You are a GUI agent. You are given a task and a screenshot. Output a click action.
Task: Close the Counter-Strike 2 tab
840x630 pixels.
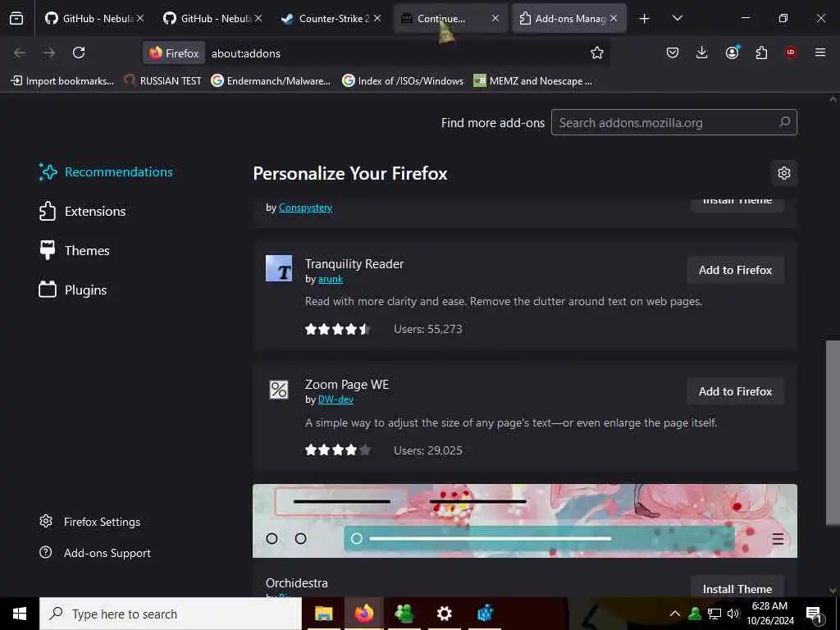pos(377,18)
